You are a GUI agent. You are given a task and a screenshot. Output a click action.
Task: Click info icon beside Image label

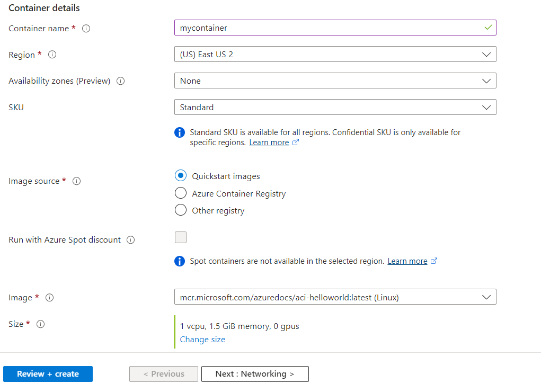[x=49, y=298]
